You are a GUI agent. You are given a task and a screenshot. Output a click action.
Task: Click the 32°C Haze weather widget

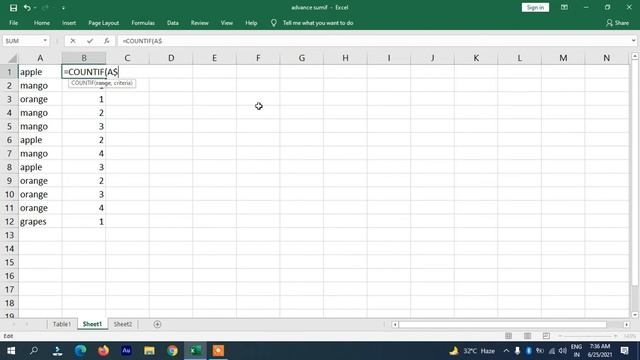472,351
